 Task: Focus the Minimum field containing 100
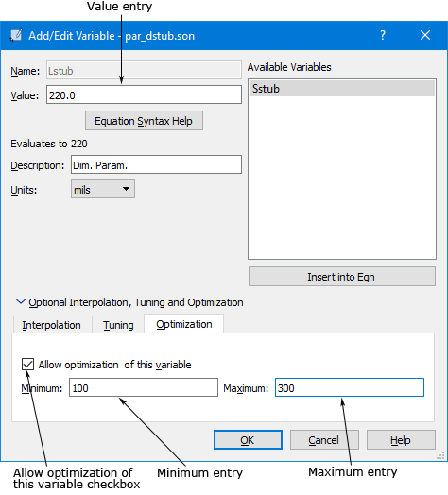[x=144, y=387]
